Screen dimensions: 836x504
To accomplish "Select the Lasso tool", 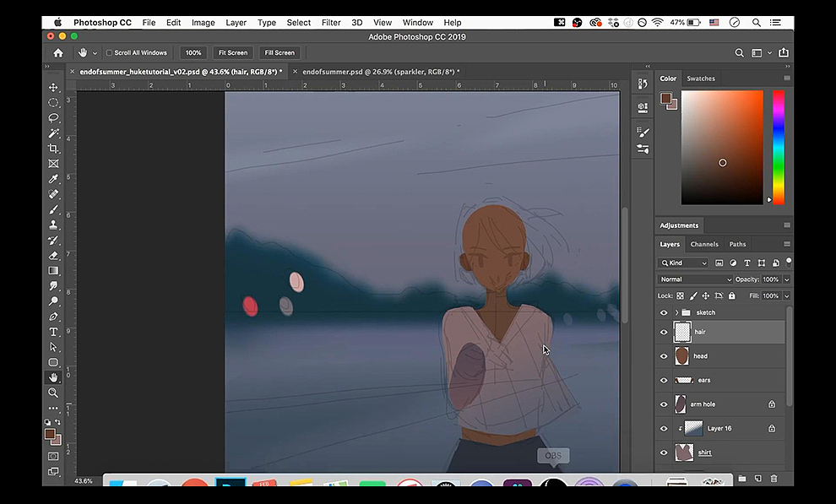I will click(x=53, y=118).
